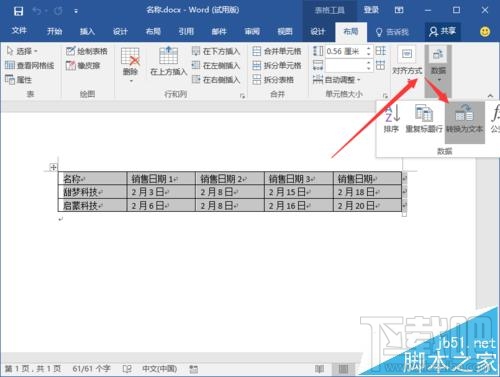Click word count 61/61 个字
The width and height of the screenshot is (500, 377).
[x=91, y=369]
